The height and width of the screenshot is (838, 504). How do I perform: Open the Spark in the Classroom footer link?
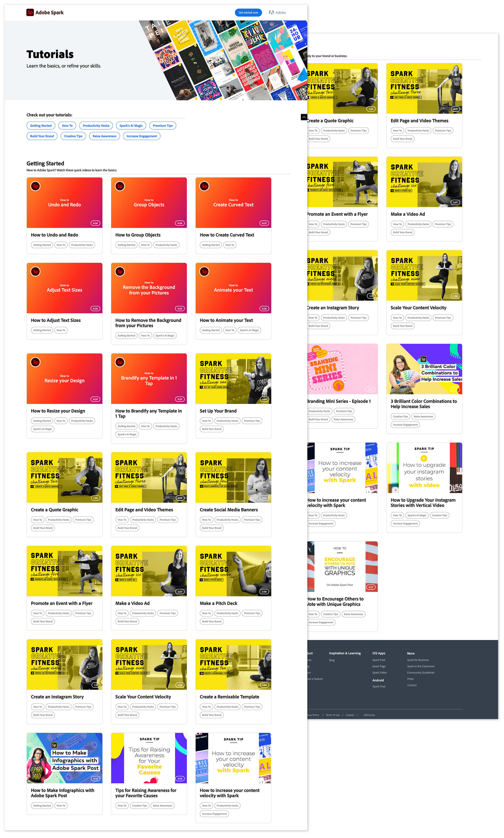click(x=421, y=666)
